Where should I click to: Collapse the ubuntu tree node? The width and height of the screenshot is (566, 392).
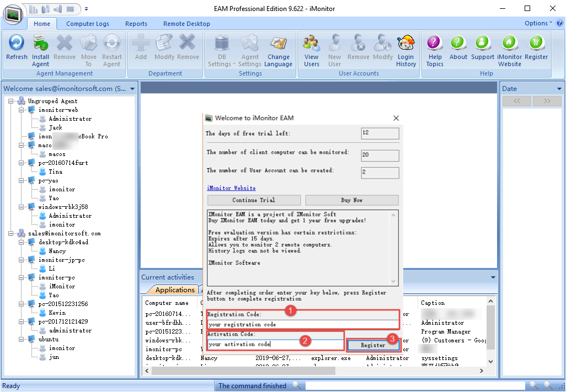[x=22, y=340]
